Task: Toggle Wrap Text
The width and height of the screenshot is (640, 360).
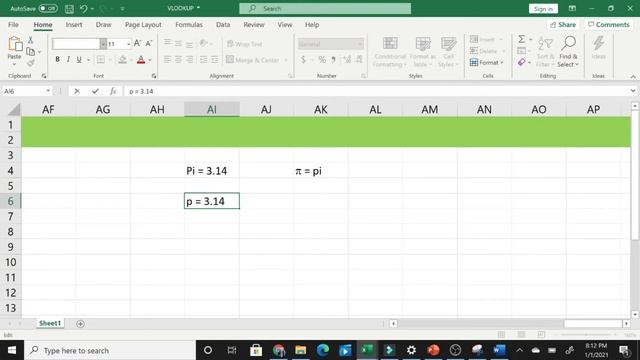Action: tap(244, 44)
